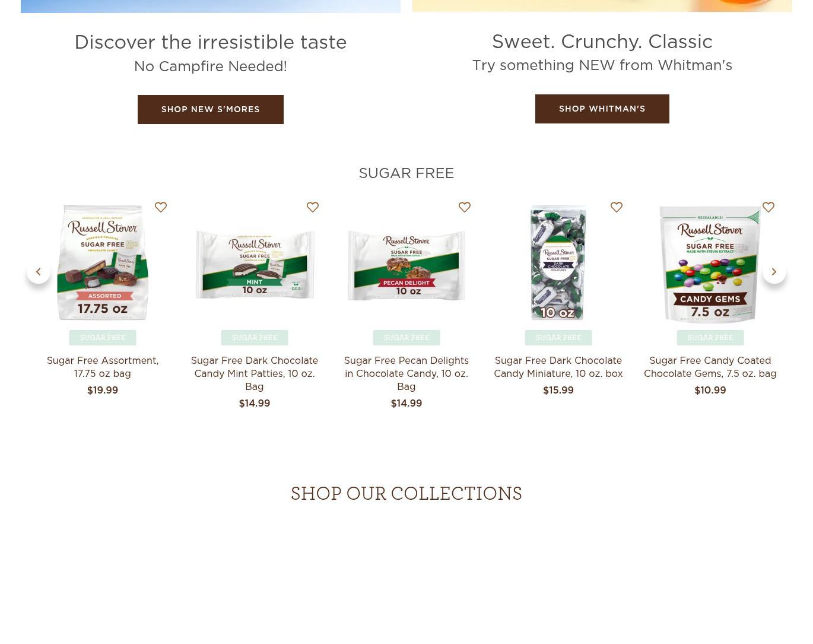Toggle wishlist heart for Pecan Delights

(465, 207)
